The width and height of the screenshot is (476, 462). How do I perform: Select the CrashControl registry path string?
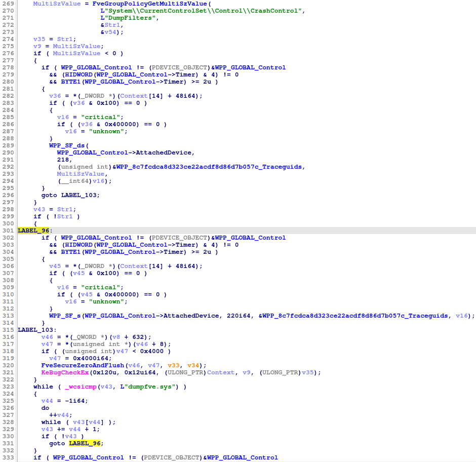(x=202, y=11)
